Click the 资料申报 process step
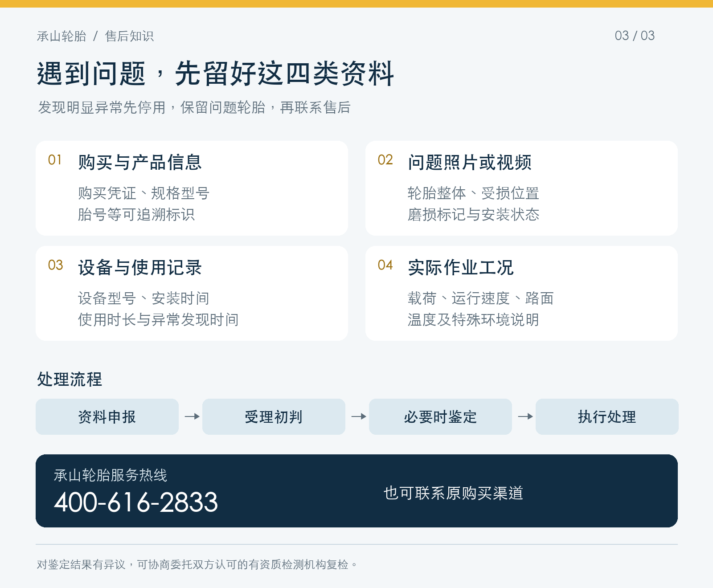Screen dimensions: 713x588 [107, 416]
